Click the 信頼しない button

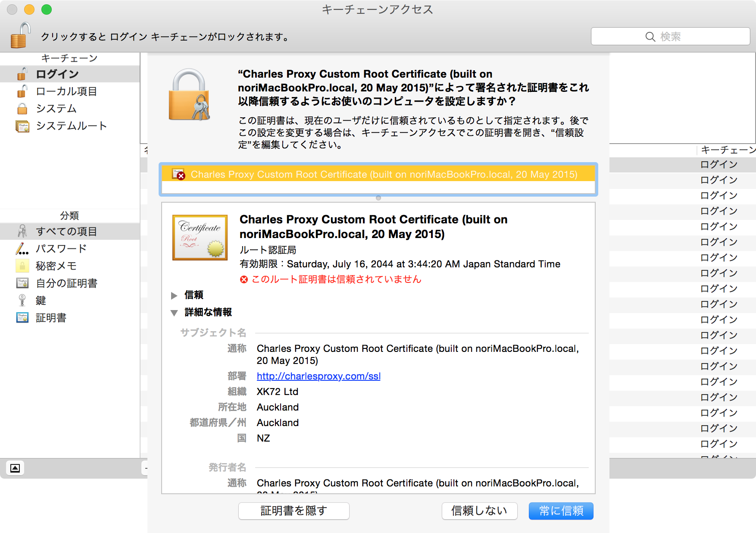pyautogui.click(x=479, y=511)
